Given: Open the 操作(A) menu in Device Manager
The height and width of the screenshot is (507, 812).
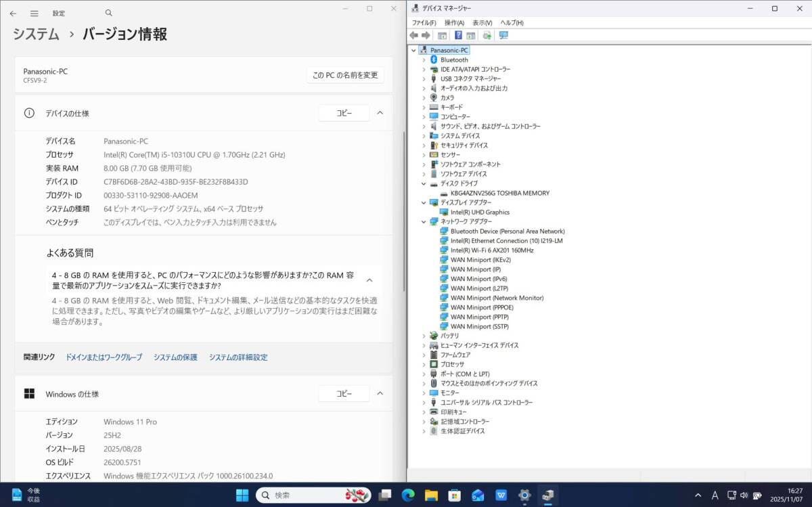Looking at the screenshot, I should point(453,22).
